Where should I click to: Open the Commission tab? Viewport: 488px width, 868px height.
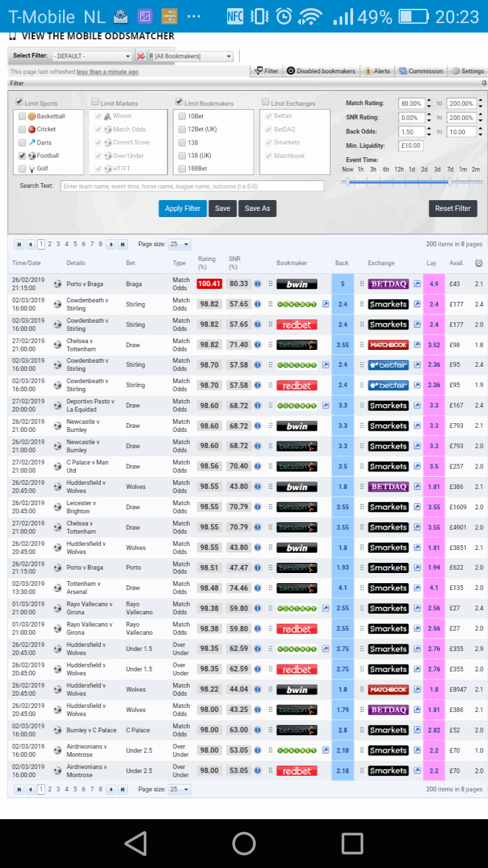coord(421,71)
